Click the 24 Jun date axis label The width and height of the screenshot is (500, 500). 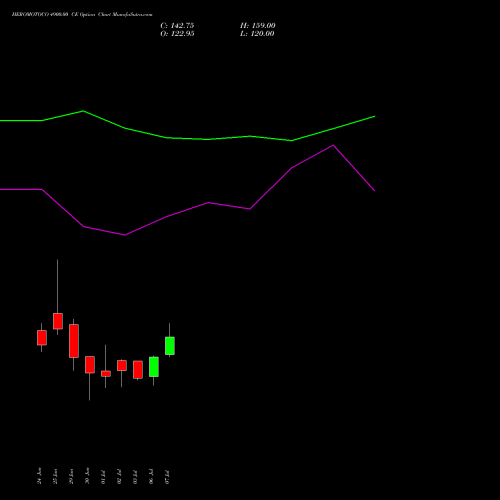(40, 476)
